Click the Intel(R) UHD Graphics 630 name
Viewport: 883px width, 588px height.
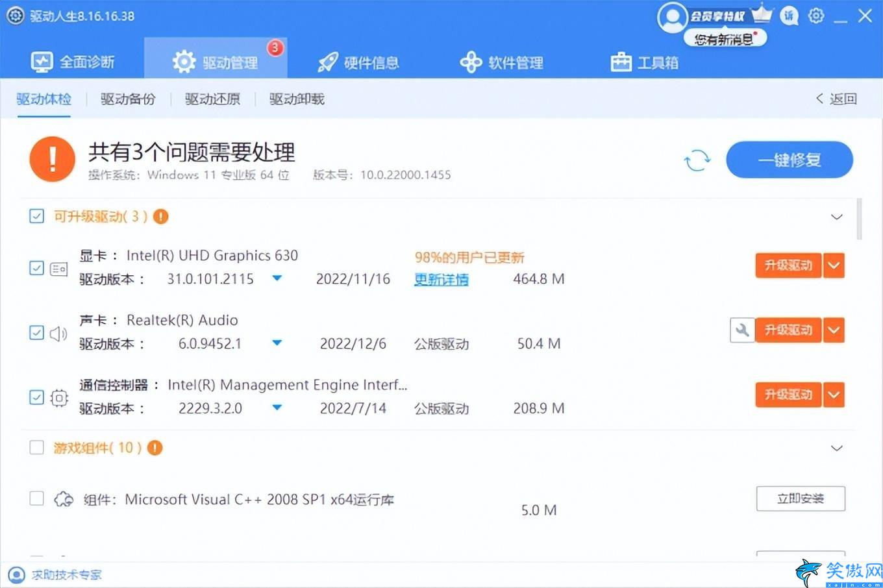pos(212,256)
